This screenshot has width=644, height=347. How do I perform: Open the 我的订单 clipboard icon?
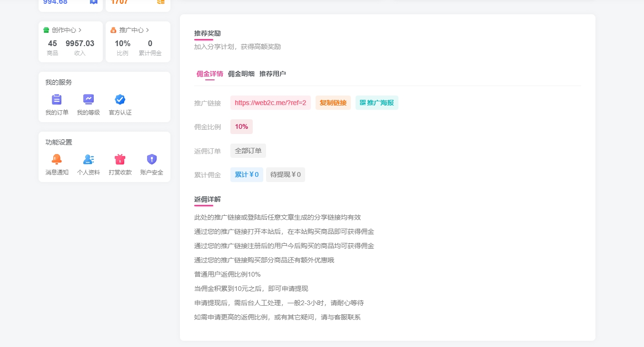(57, 99)
